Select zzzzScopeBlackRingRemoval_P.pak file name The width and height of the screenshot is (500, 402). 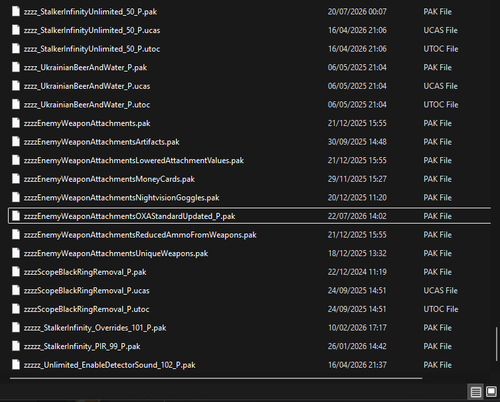point(85,272)
